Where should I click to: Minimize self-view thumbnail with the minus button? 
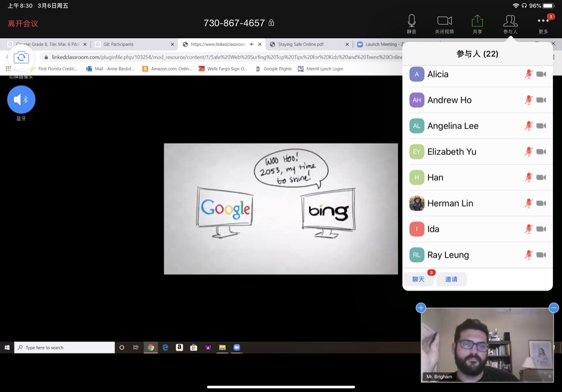coord(554,307)
